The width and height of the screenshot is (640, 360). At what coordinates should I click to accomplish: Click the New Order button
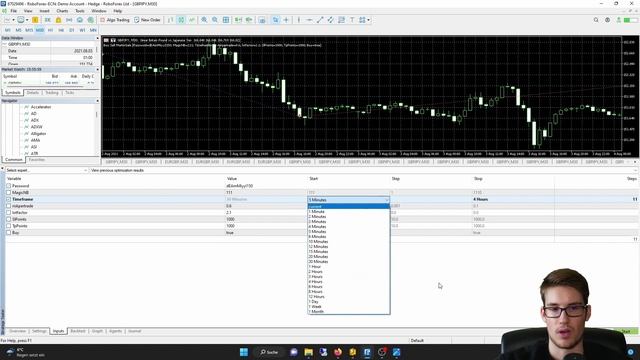click(147, 20)
